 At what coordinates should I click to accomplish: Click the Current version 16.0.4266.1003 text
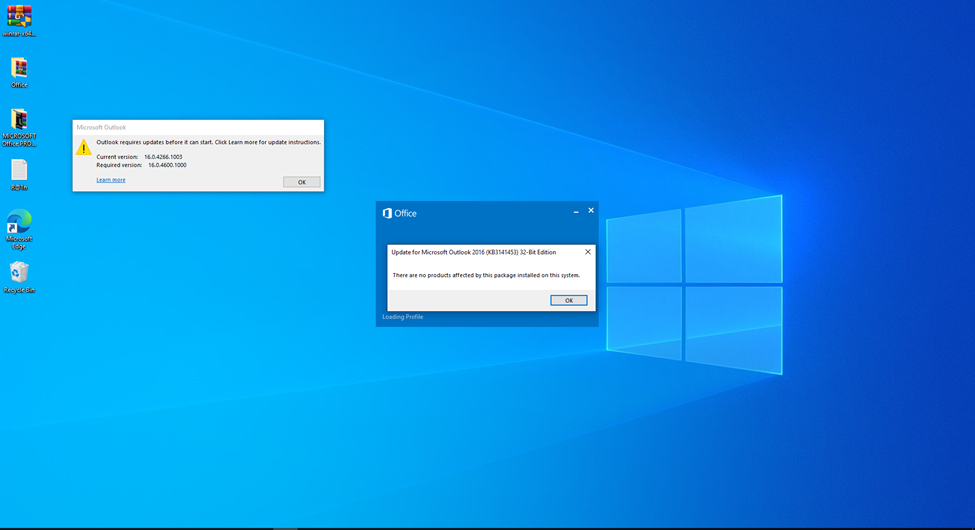(139, 157)
